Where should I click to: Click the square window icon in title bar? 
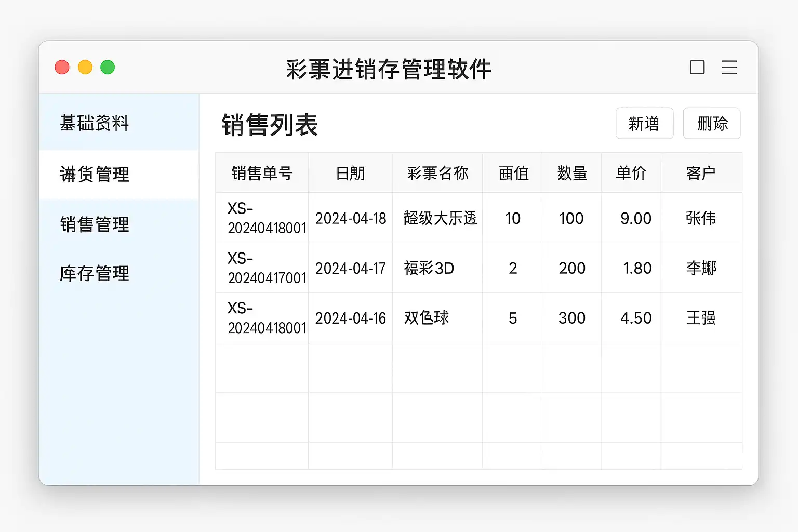click(697, 68)
